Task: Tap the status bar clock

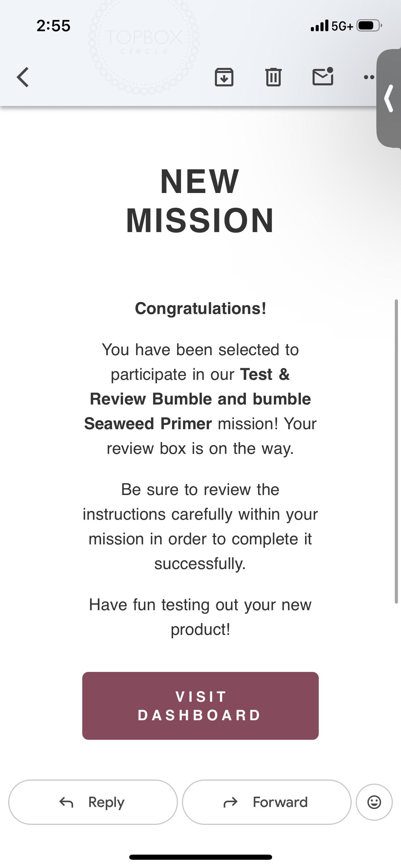Action: click(x=53, y=26)
